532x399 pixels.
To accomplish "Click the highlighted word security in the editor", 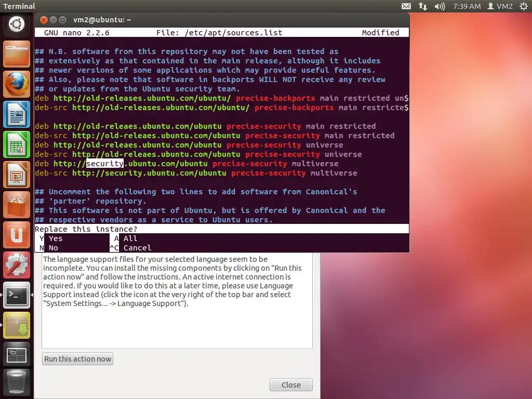I will (105, 164).
